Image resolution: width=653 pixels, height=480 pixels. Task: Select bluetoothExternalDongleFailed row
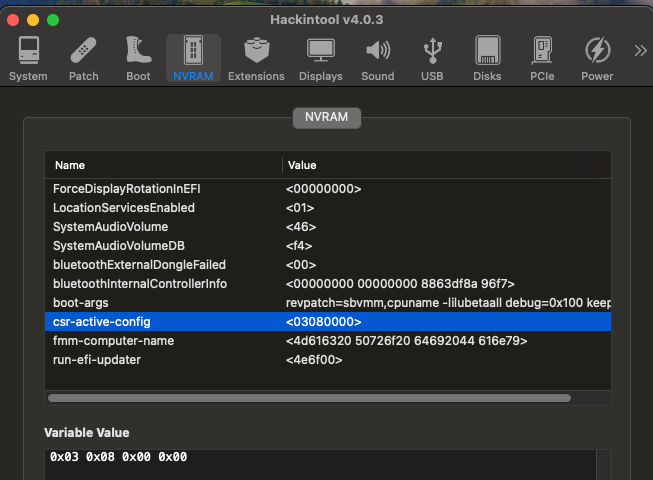click(x=328, y=265)
